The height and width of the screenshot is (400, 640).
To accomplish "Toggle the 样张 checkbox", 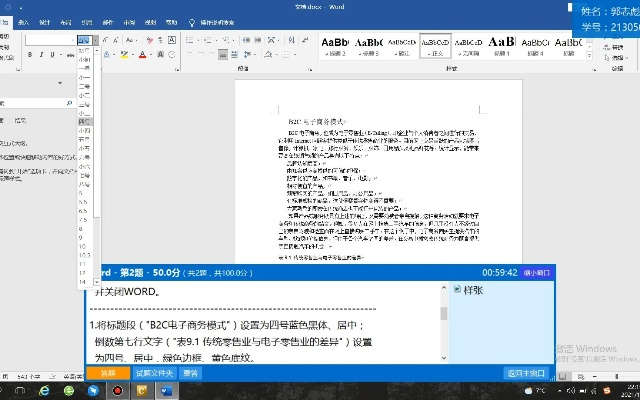I will [456, 290].
